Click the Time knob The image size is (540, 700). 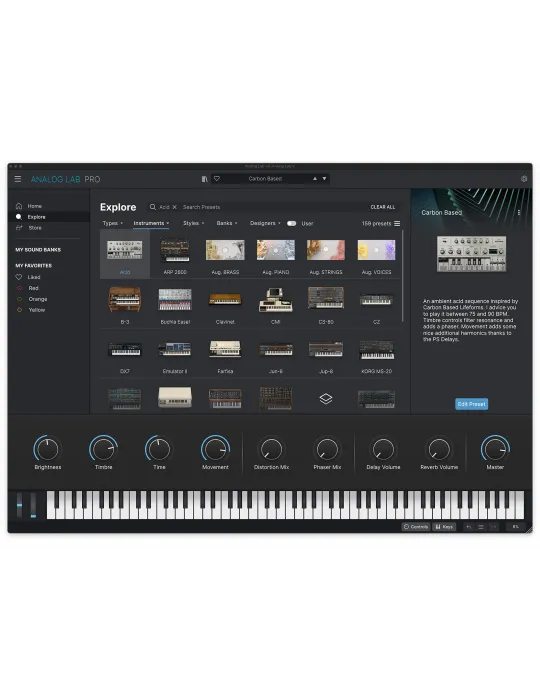[x=159, y=449]
